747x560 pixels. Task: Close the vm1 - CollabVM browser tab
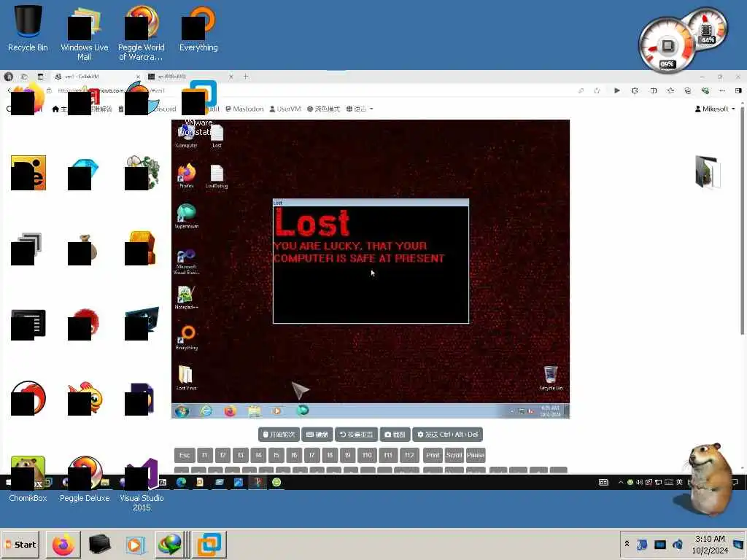click(138, 76)
